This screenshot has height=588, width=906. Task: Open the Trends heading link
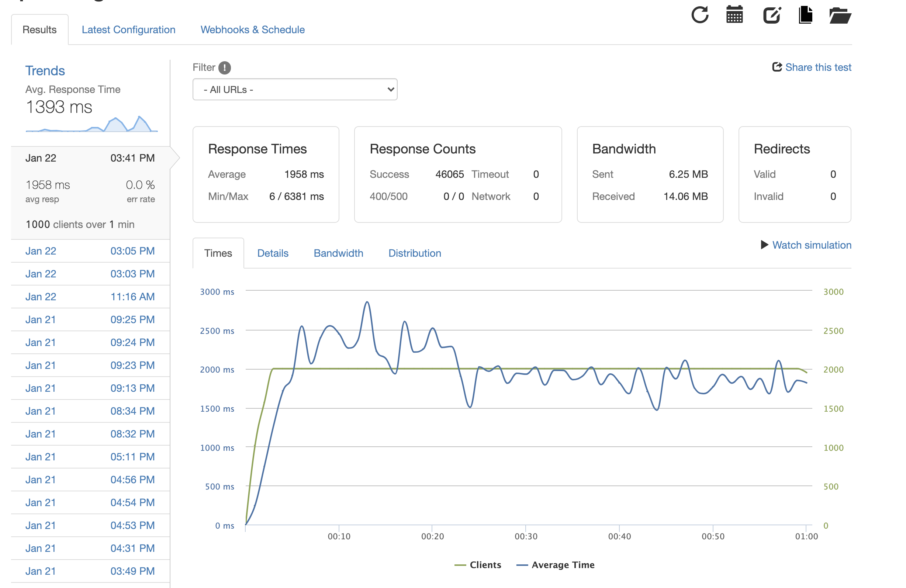[45, 71]
